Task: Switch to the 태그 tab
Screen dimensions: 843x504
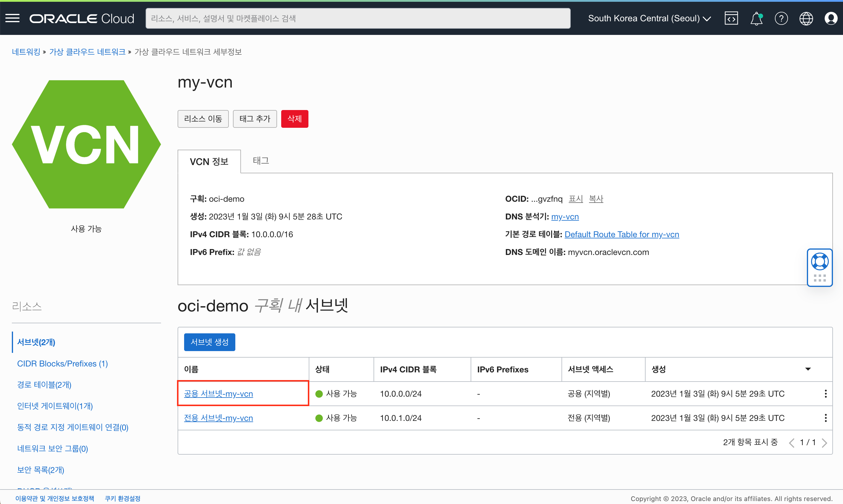Action: point(260,161)
